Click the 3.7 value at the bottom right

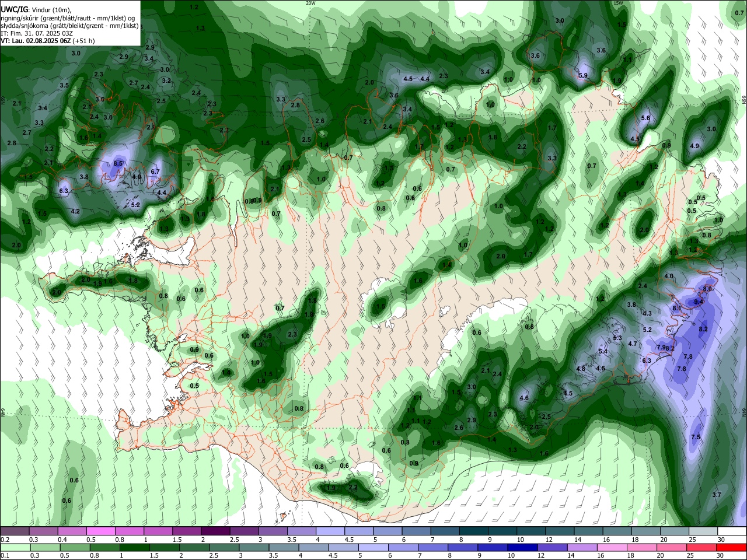coord(717,495)
